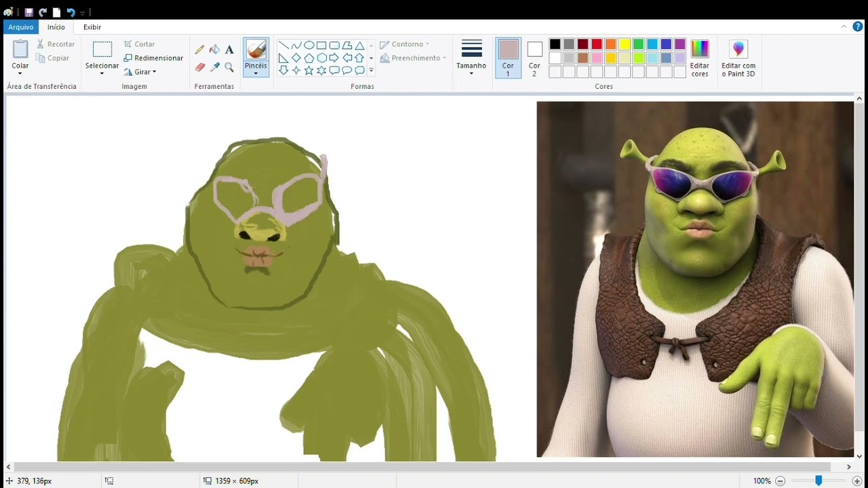
Task: Click the Cortar crop button
Action: pos(140,44)
